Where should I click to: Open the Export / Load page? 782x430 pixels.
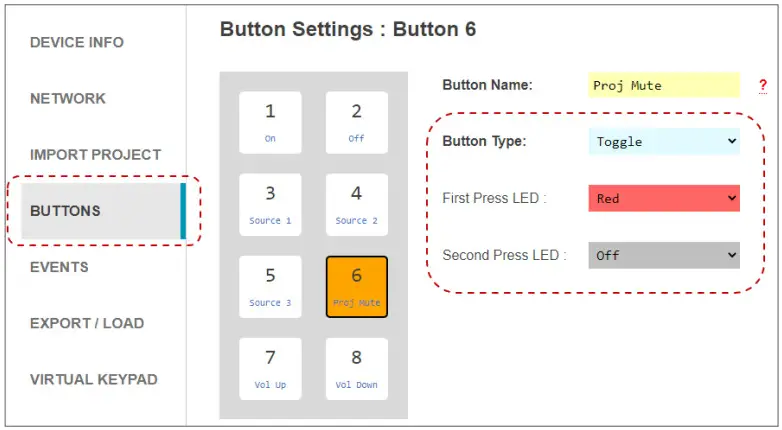(87, 323)
